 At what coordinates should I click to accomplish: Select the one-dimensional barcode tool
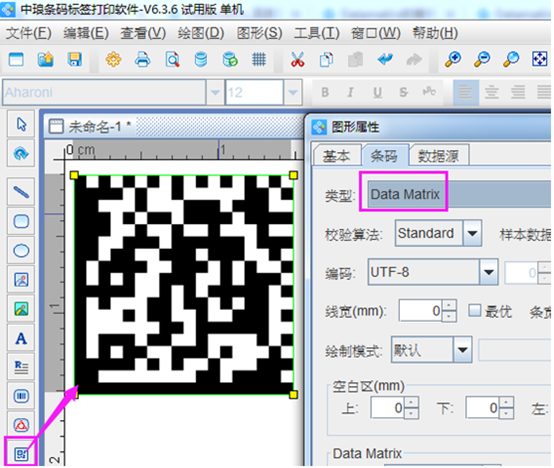pyautogui.click(x=21, y=396)
